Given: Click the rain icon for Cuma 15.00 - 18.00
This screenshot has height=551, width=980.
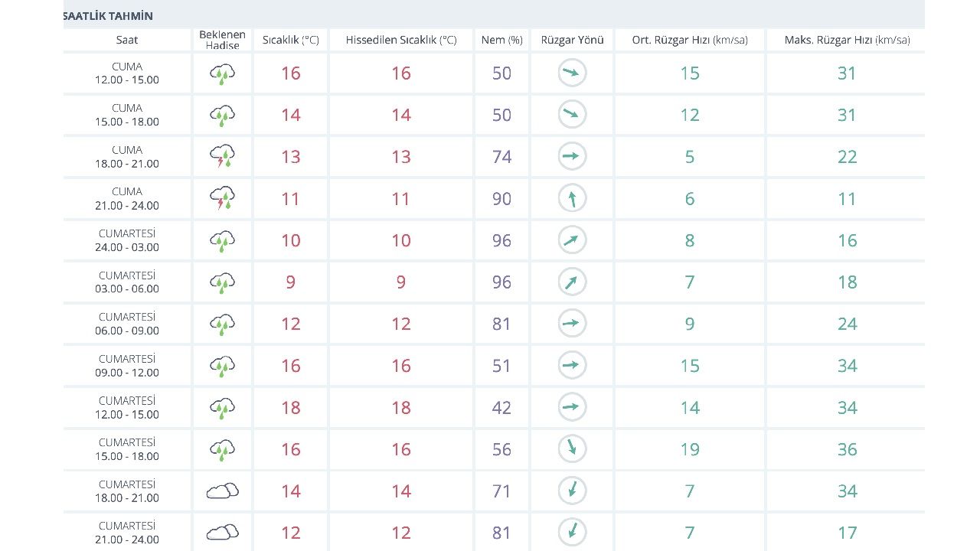Looking at the screenshot, I should [x=222, y=116].
